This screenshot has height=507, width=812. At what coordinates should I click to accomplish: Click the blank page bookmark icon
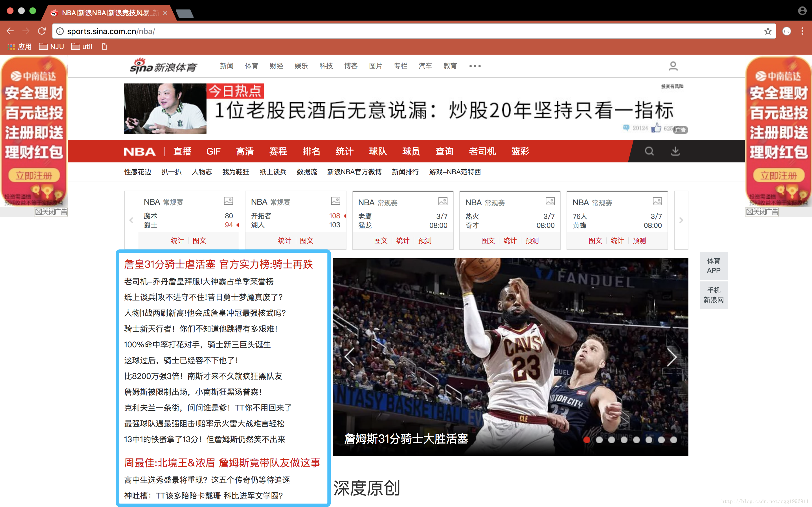pyautogui.click(x=104, y=47)
